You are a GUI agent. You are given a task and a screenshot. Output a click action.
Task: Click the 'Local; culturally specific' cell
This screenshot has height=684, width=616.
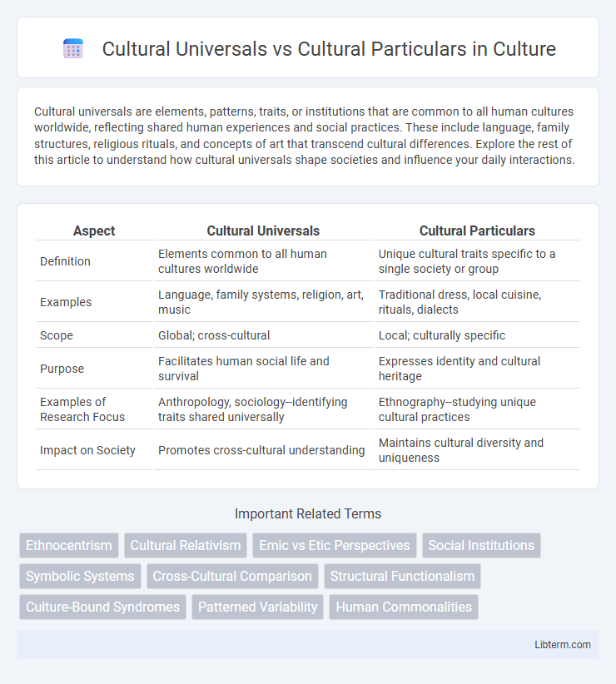(477, 335)
